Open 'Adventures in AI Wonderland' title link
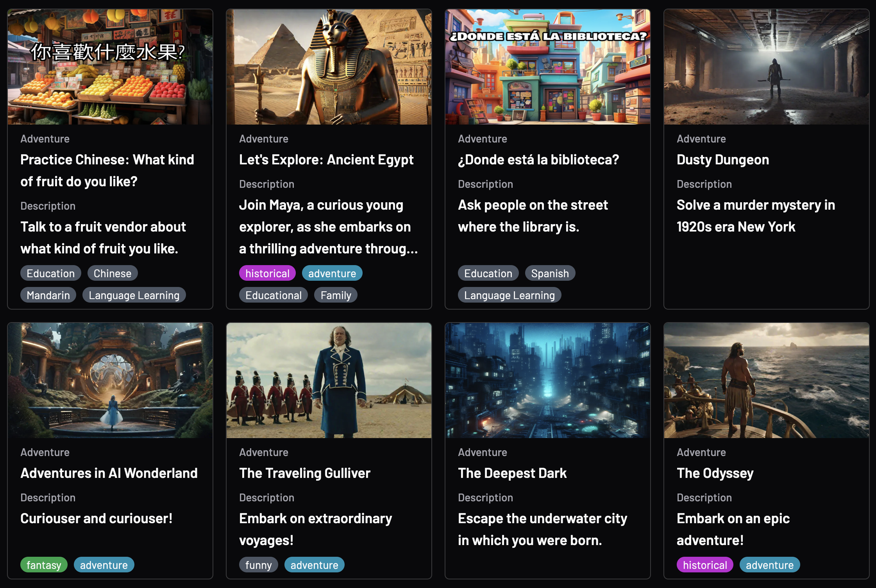 (109, 473)
